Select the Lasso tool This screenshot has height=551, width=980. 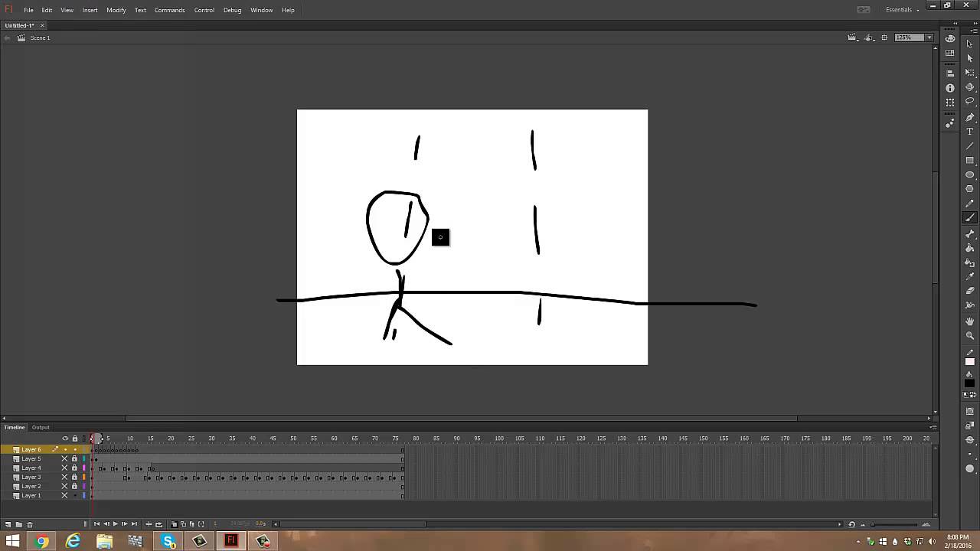point(969,101)
